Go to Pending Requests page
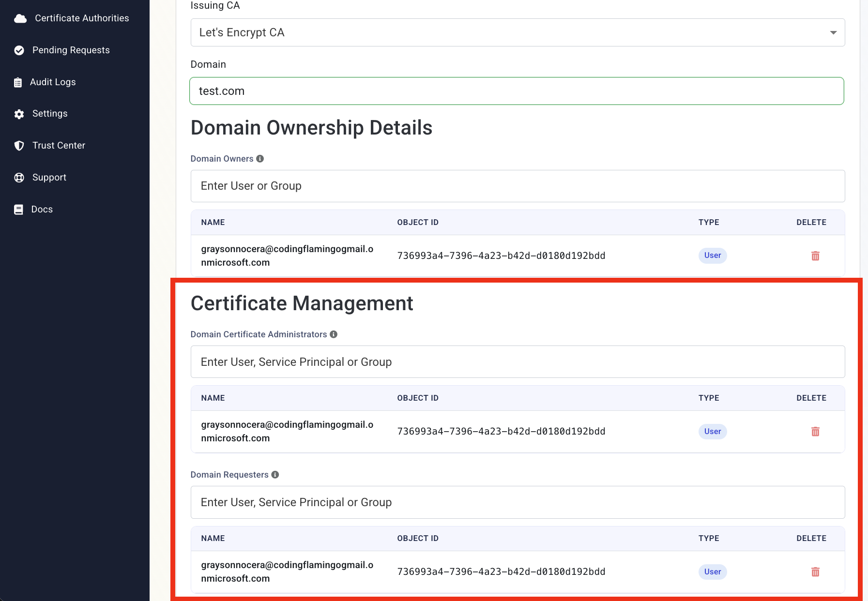 point(71,50)
